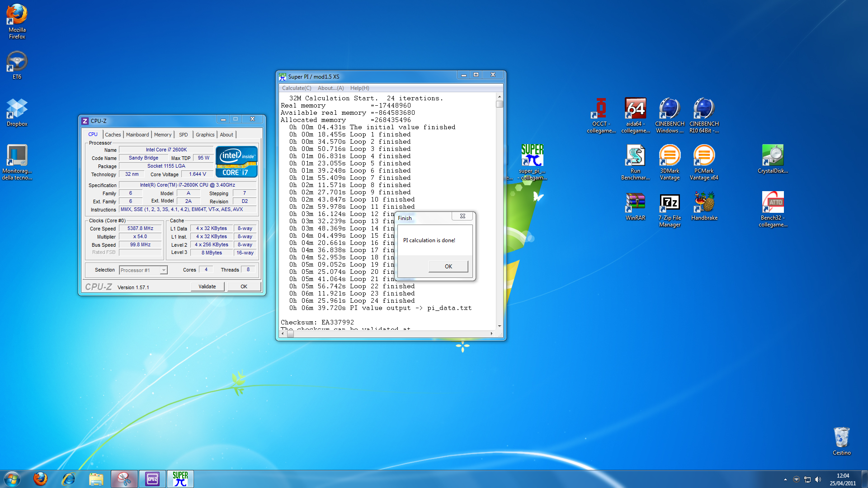The width and height of the screenshot is (868, 488).
Task: Click the CPU-Z taskbar icon
Action: (152, 479)
